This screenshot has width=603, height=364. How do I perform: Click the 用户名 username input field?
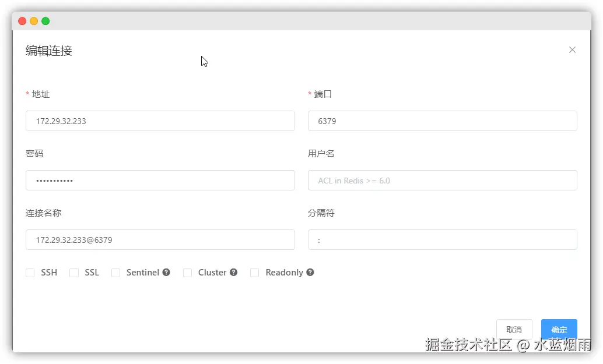tap(442, 181)
